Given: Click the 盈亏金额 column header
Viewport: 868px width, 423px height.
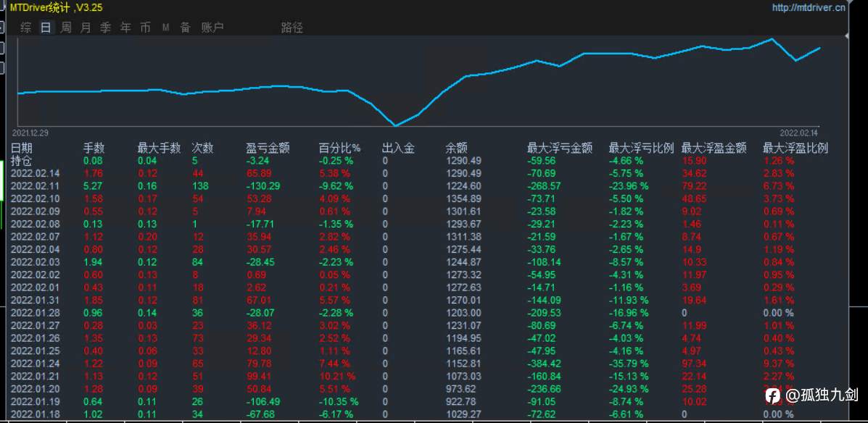Looking at the screenshot, I should 268,148.
